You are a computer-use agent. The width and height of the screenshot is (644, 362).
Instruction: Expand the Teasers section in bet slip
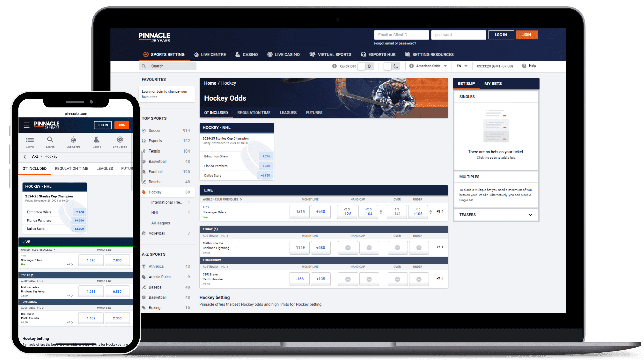(x=531, y=215)
